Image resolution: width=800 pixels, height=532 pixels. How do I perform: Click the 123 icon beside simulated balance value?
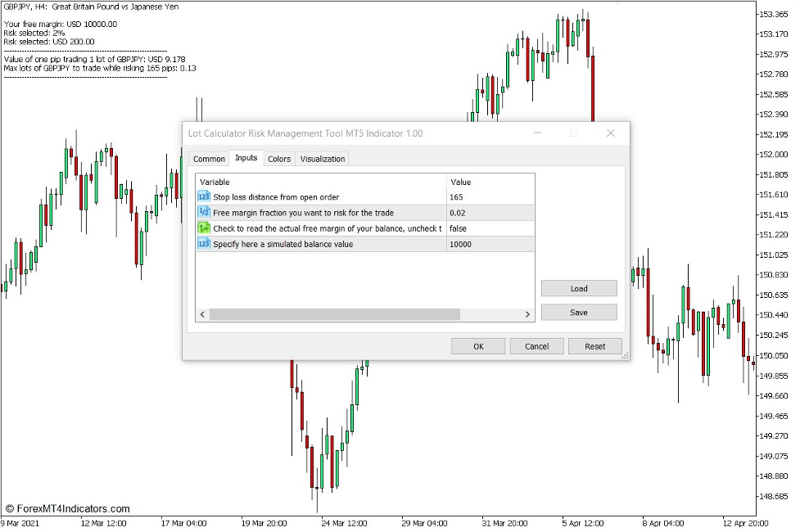point(203,244)
